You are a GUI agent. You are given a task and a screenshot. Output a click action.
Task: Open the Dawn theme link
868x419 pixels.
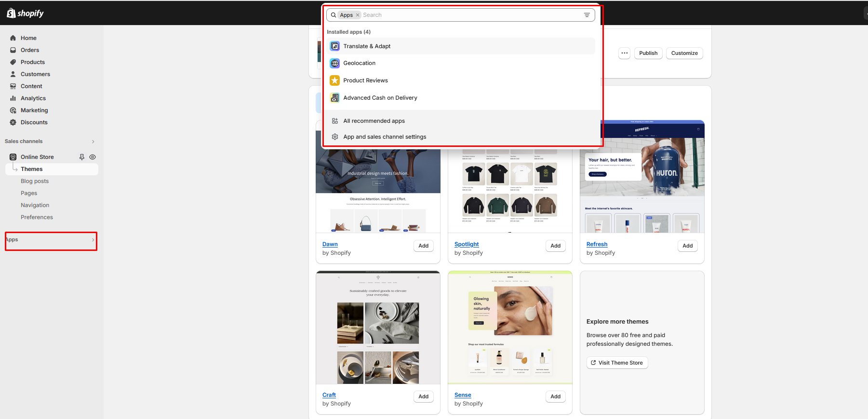330,244
